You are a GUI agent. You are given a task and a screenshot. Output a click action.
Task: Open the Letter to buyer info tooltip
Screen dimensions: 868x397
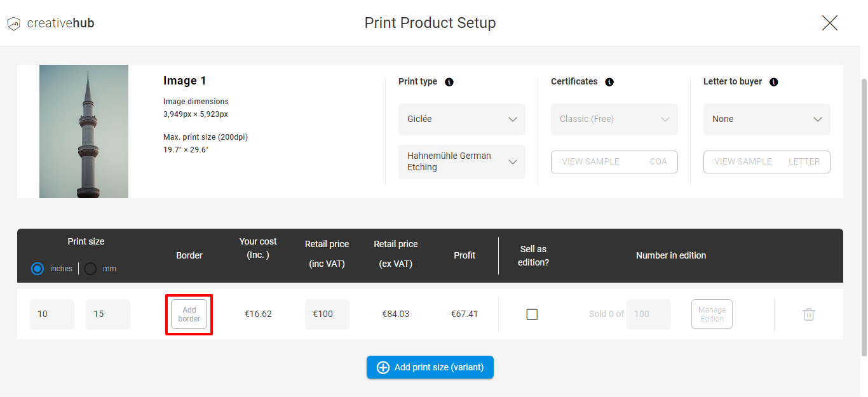(x=773, y=81)
